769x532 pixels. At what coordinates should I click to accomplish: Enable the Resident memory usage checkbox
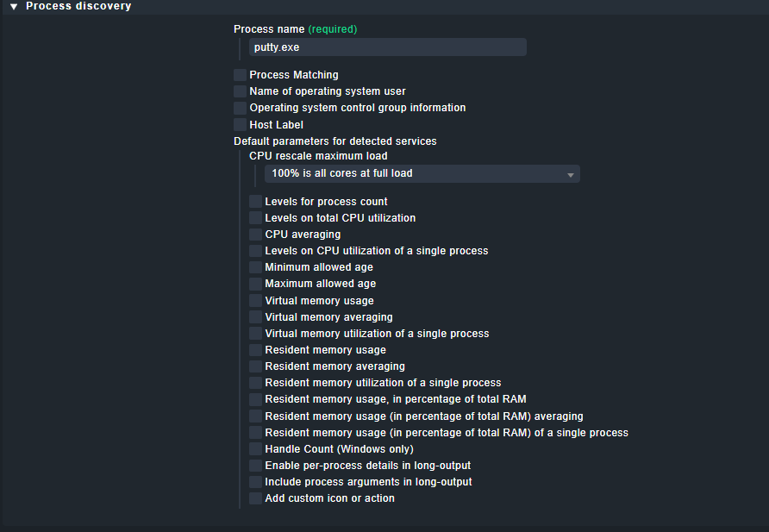coord(255,350)
